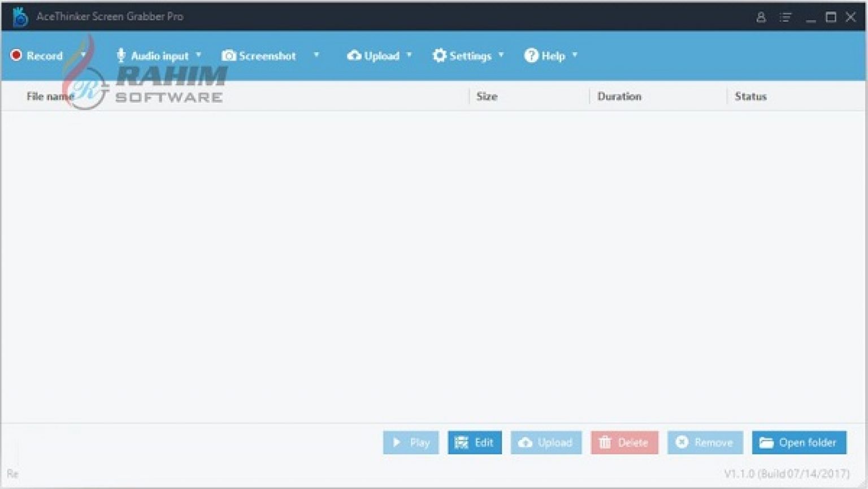Click the camera Screenshot icon
Image resolution: width=868 pixels, height=489 pixels.
point(228,55)
